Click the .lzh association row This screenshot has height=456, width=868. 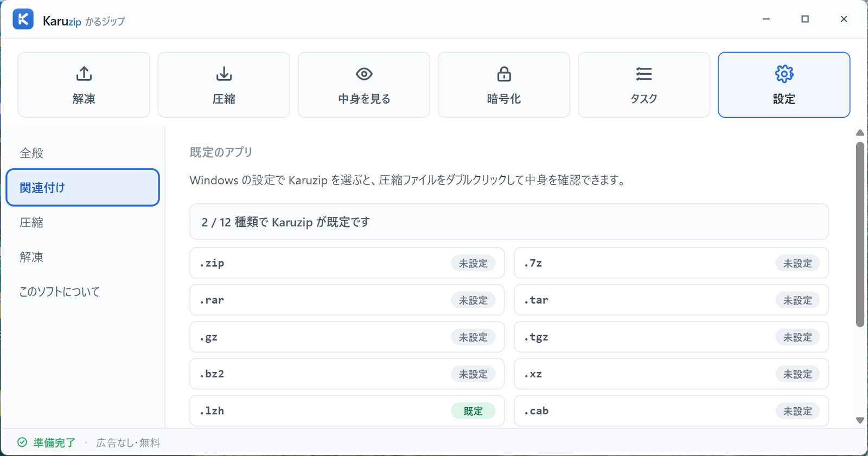347,410
